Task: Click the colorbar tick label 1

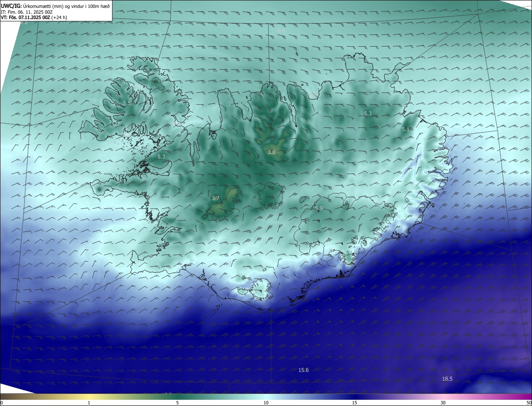Action: (89, 403)
